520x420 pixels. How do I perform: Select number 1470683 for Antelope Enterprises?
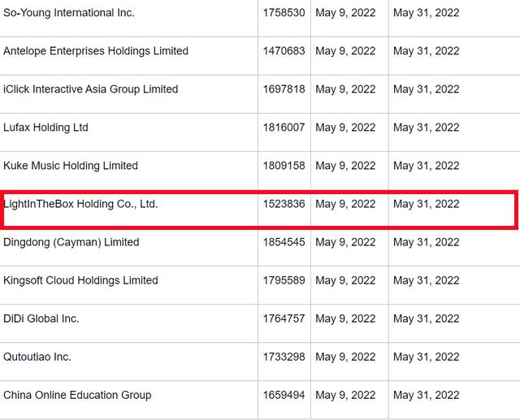[284, 51]
